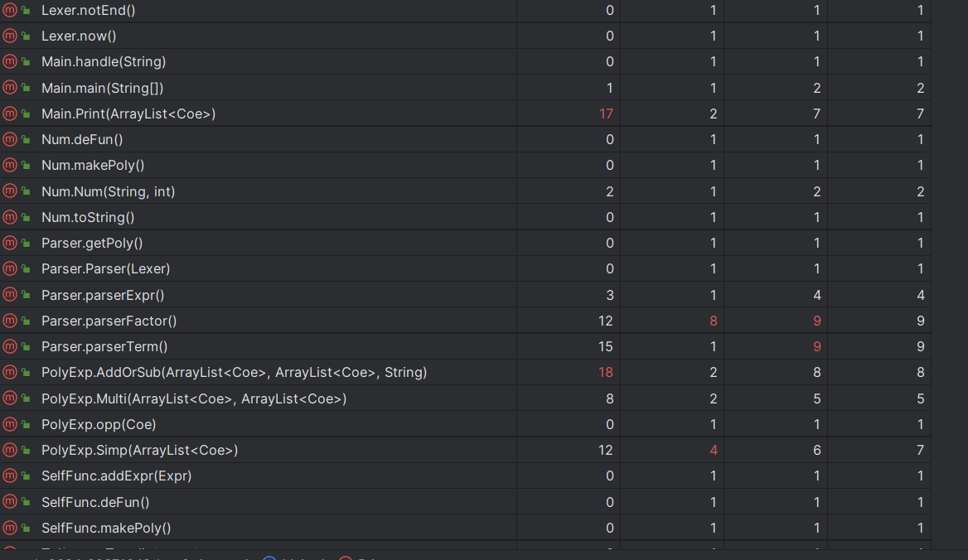The width and height of the screenshot is (968, 560).
Task: Select the Parser.parserFactor() method name
Action: click(x=109, y=321)
